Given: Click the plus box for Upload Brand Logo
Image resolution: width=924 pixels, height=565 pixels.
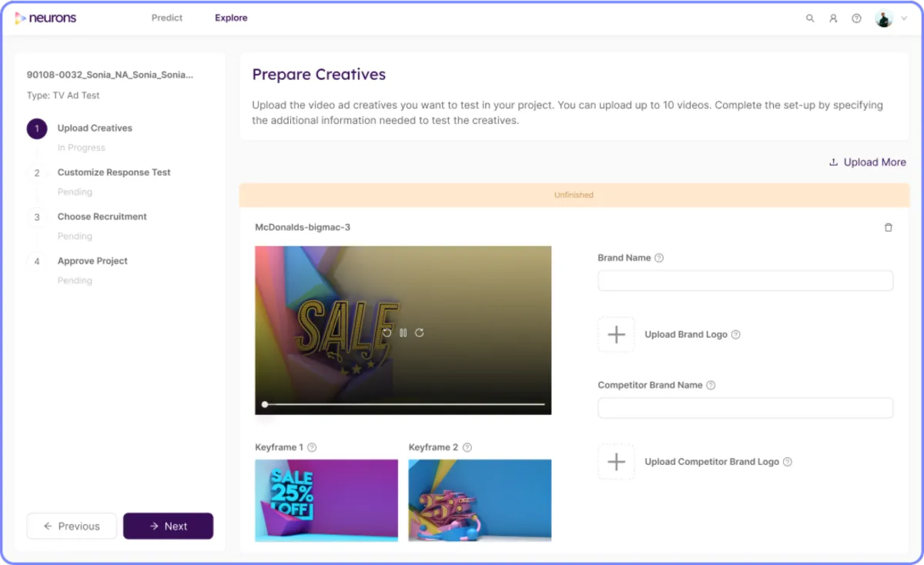Looking at the screenshot, I should pyautogui.click(x=617, y=335).
